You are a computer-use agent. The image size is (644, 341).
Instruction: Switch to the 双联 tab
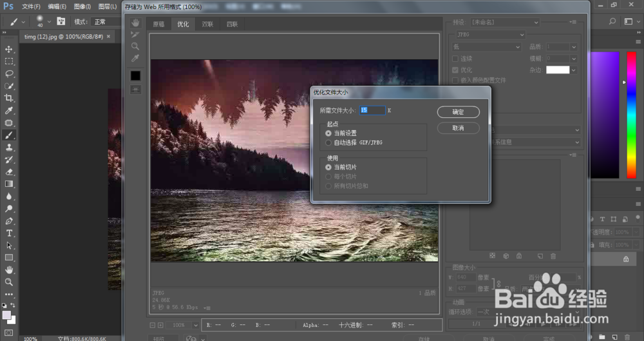point(207,24)
